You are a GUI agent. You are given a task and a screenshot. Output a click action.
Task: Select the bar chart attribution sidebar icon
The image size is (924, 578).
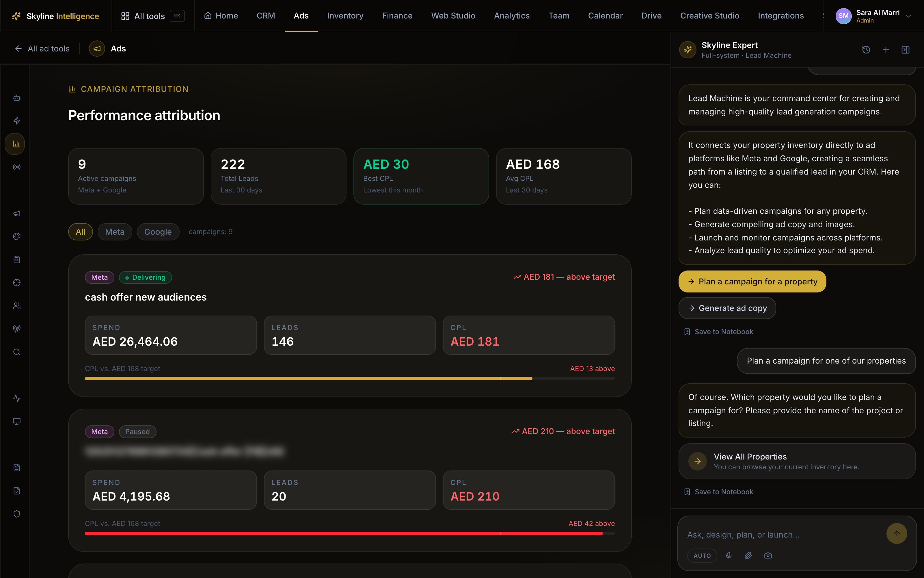(15, 144)
